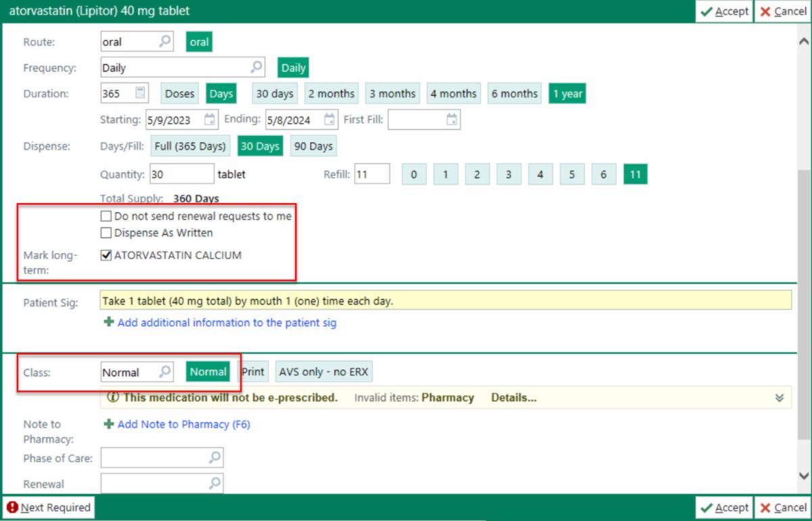
Task: Click the Route field magnifier search icon
Action: 165,42
